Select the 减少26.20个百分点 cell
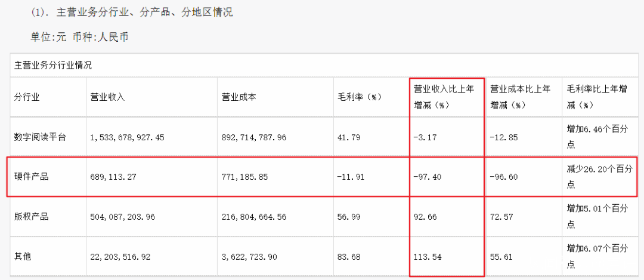The width and height of the screenshot is (644, 280). coord(597,177)
